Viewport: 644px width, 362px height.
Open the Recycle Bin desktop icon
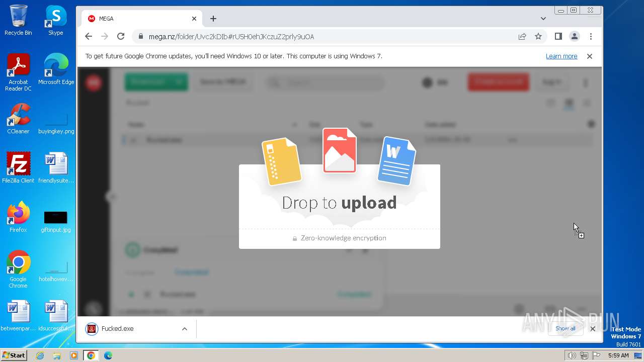pyautogui.click(x=18, y=20)
